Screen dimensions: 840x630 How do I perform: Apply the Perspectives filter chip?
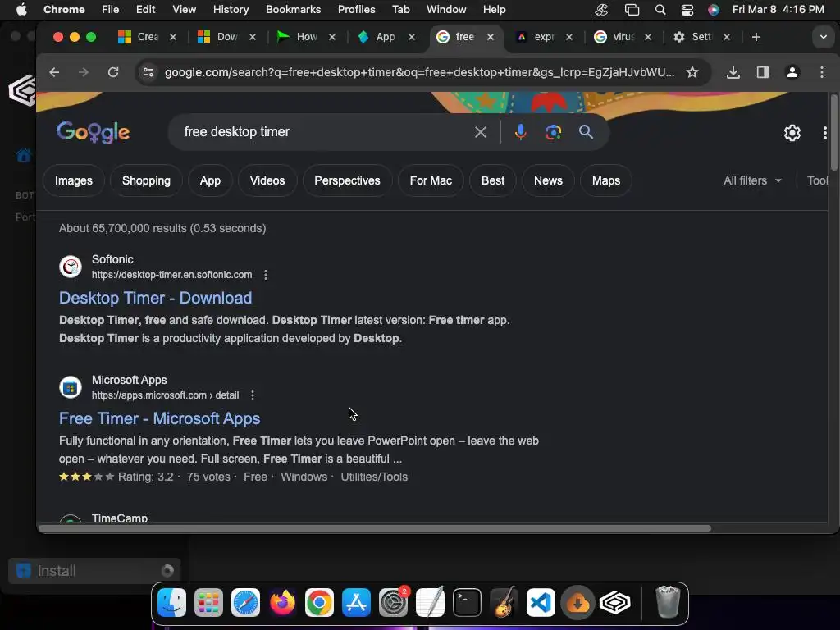point(347,181)
